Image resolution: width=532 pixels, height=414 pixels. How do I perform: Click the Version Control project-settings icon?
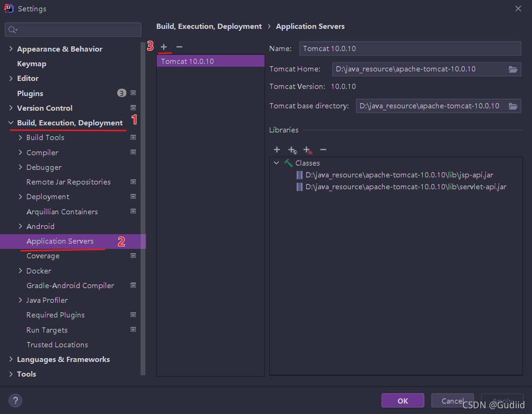click(133, 108)
